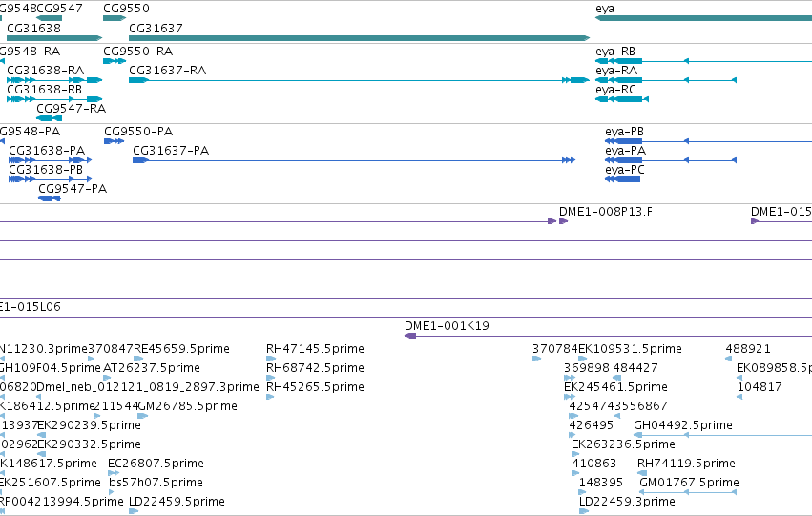
Task: Click the eya-PC protein glyph
Action: click(622, 179)
